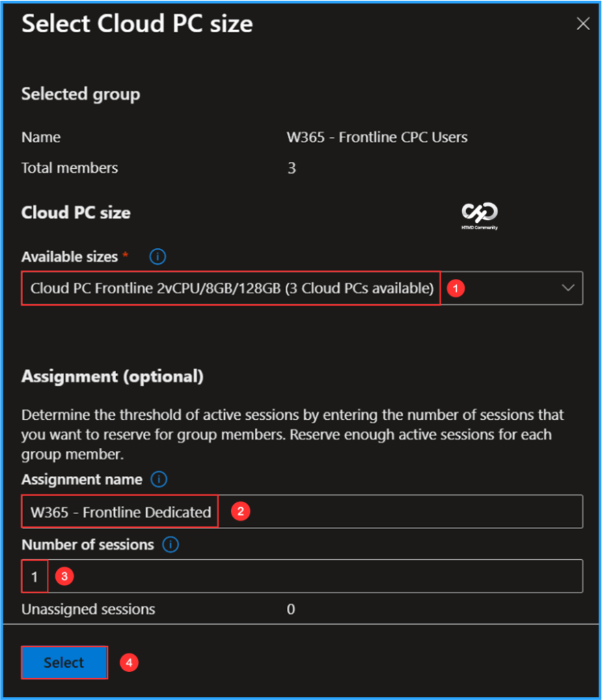Click the required asterisk info icon row under Available sizes
Screen dimensions: 602x700
157,256
